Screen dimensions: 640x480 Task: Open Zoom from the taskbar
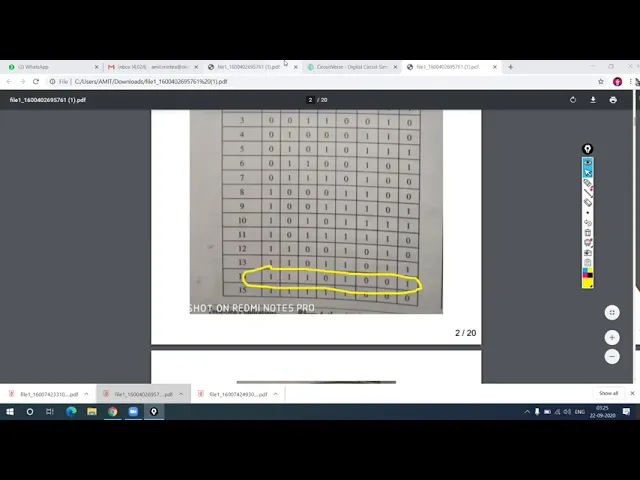[x=133, y=412]
